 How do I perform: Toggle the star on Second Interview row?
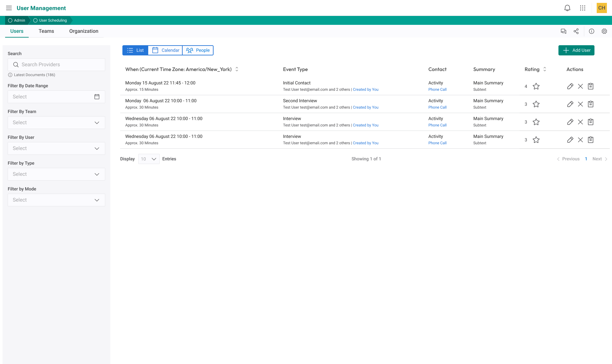(x=536, y=104)
